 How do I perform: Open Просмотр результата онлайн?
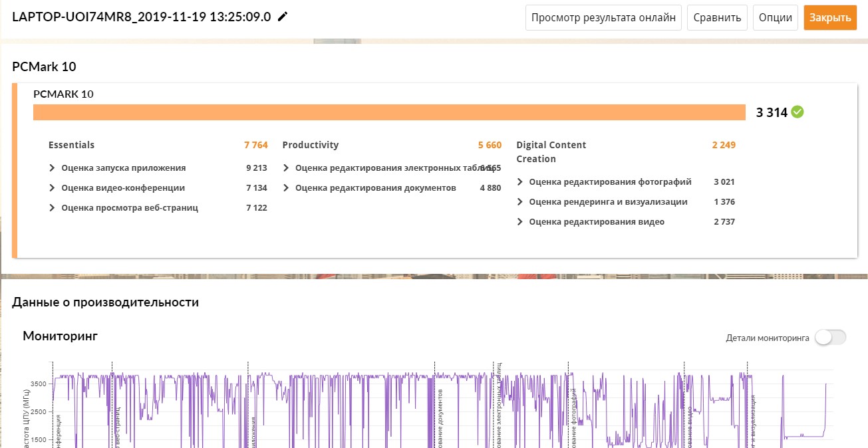(603, 18)
